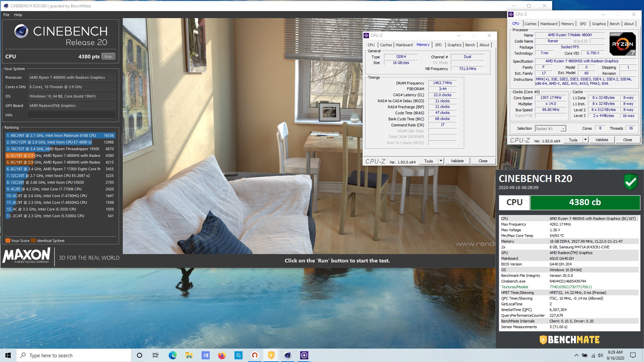Open Cortana from the taskbar
This screenshot has width=644, height=362.
tap(140, 355)
